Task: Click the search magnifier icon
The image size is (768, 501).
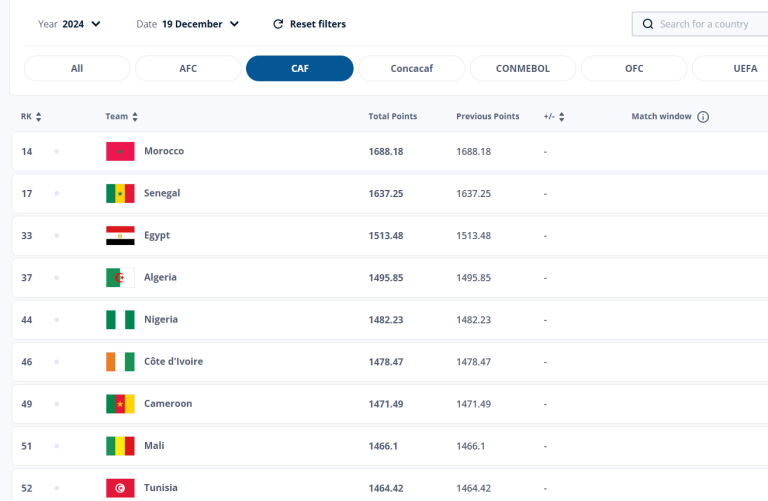Action: click(648, 24)
